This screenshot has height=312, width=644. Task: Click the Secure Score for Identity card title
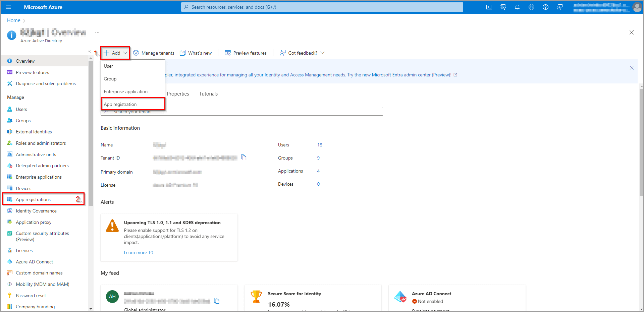[x=294, y=294]
